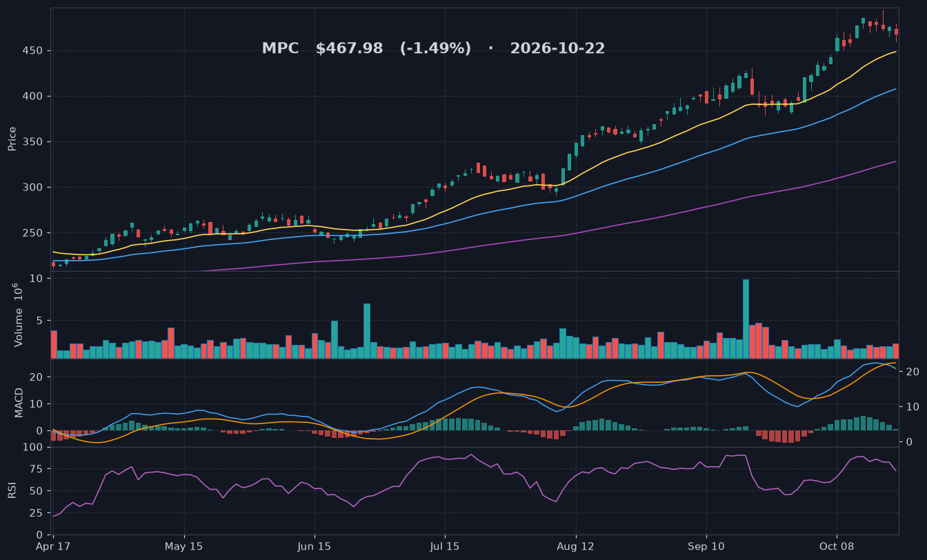Pick the Jul 15 date axis label
927x560 pixels.
(x=445, y=546)
